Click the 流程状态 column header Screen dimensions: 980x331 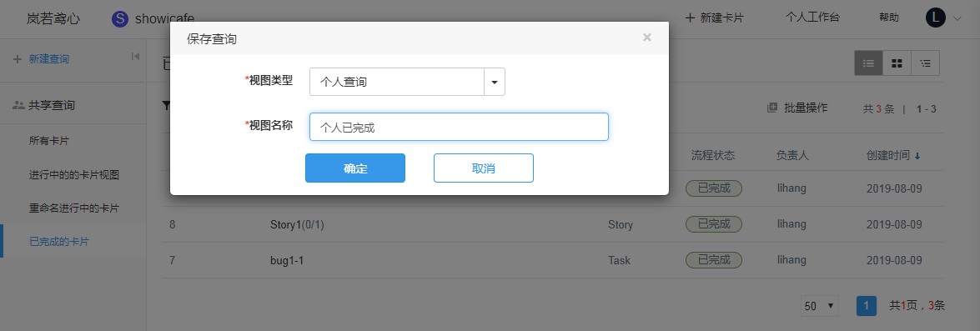coord(713,156)
